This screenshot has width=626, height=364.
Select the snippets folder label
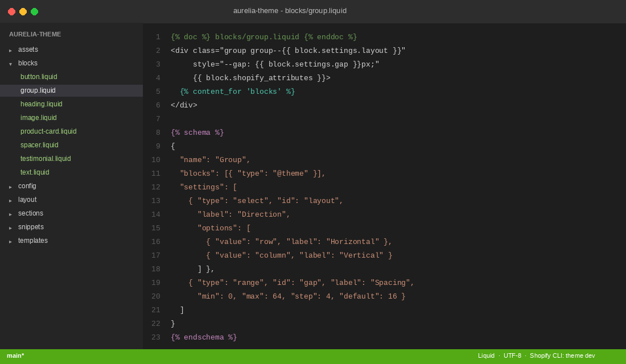click(31, 227)
